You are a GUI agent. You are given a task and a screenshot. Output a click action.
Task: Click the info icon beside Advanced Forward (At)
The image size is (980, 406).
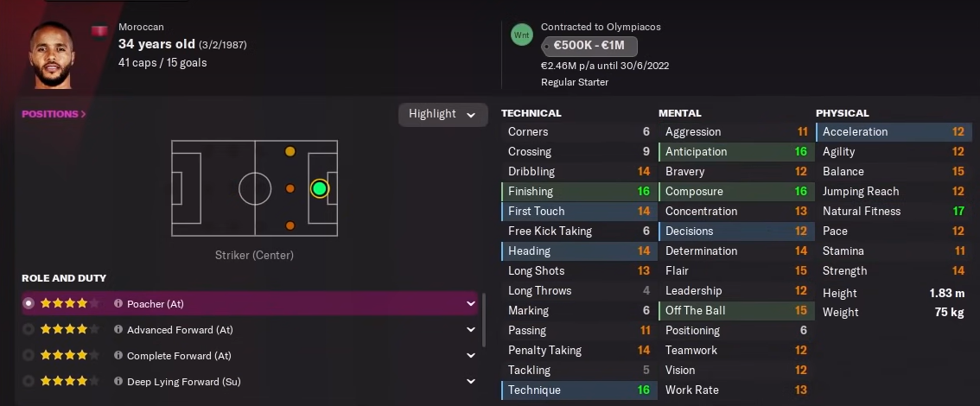point(118,330)
